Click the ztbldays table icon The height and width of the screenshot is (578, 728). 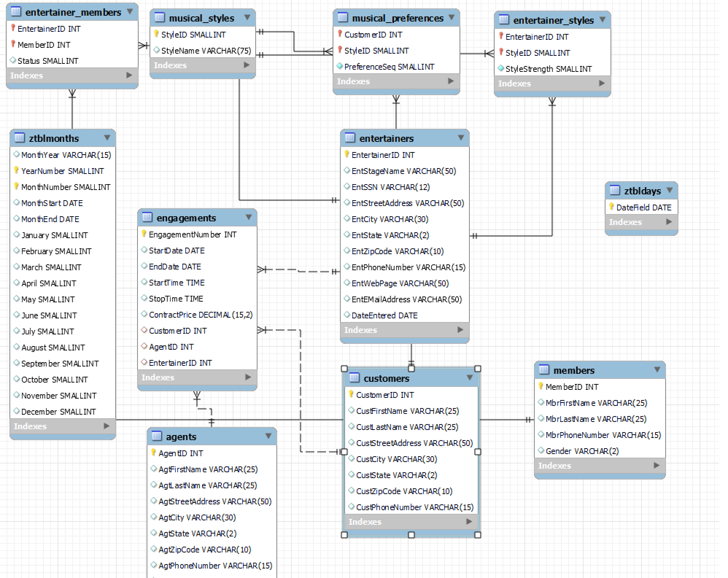(615, 190)
